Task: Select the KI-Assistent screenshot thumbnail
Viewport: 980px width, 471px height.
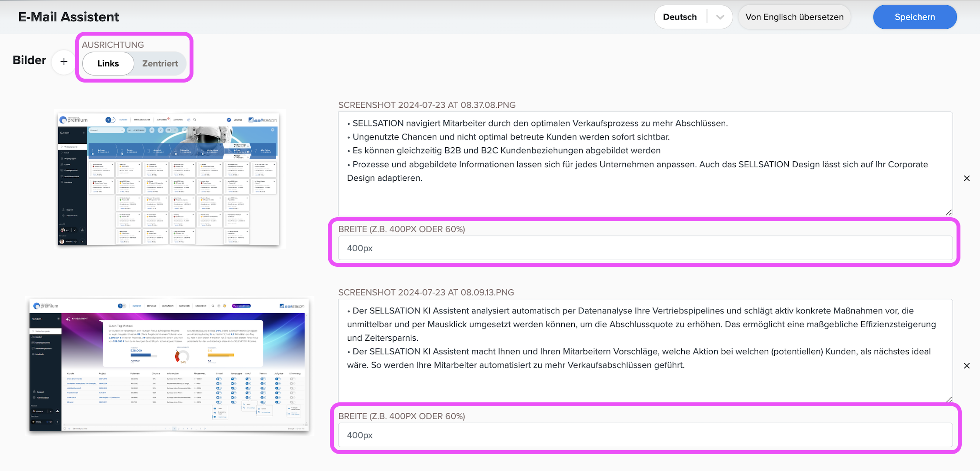Action: pyautogui.click(x=169, y=365)
